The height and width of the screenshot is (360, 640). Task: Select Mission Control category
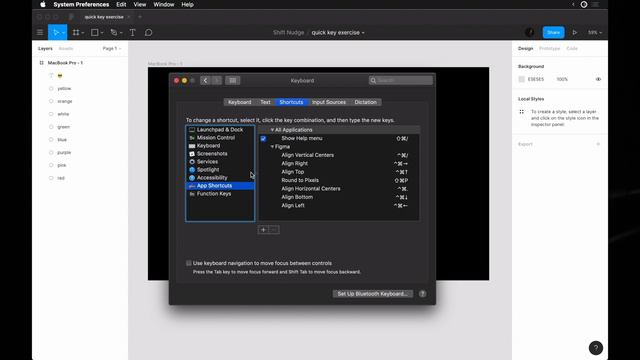coord(220,138)
